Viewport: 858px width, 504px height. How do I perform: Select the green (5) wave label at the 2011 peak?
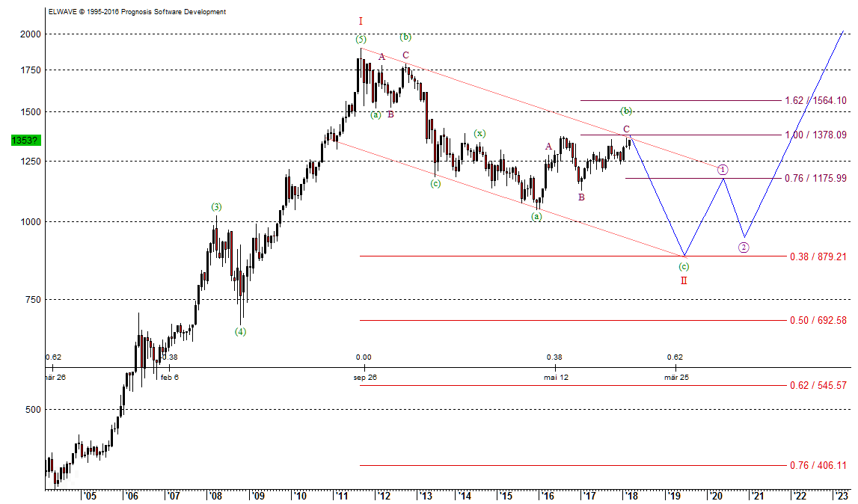361,39
